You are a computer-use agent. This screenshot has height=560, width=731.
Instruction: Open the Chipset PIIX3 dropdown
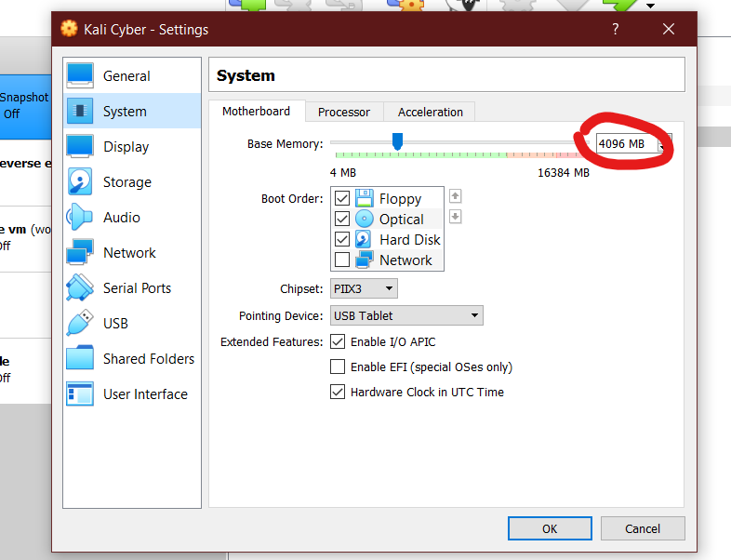tap(364, 288)
